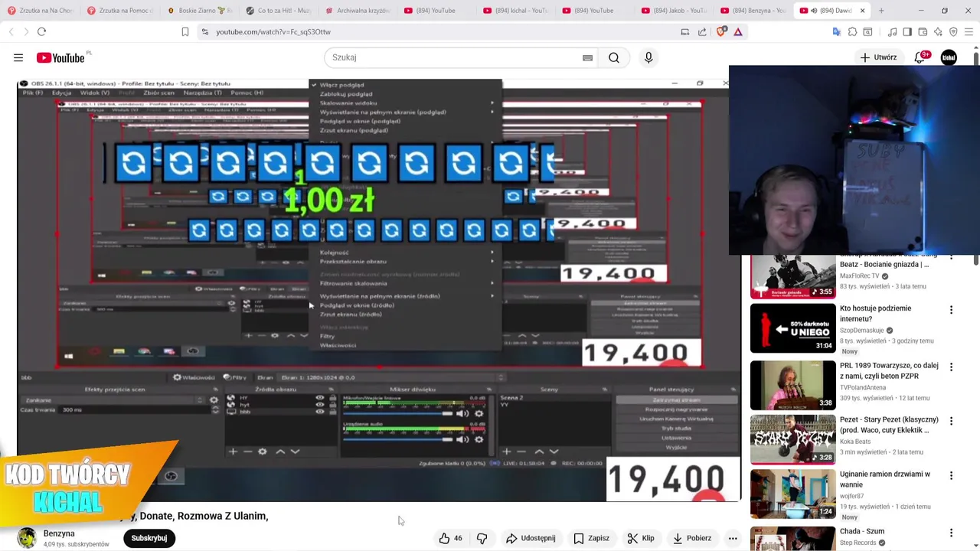Open a new browser tab
Image resolution: width=980 pixels, height=551 pixels.
(x=881, y=11)
